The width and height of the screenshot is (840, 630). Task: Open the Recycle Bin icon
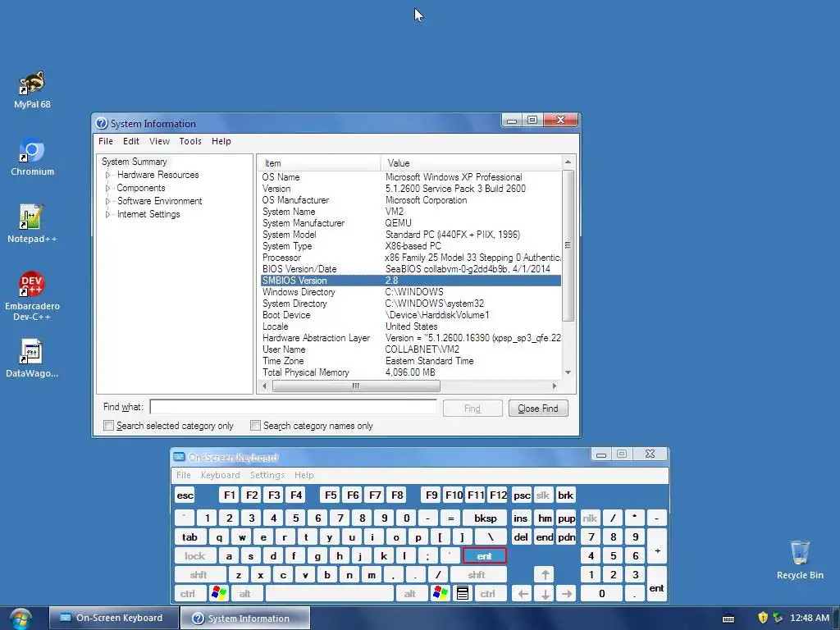800,559
